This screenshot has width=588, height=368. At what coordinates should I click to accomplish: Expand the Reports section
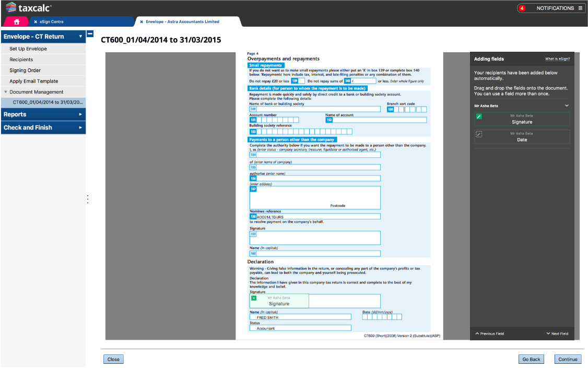[x=80, y=114]
